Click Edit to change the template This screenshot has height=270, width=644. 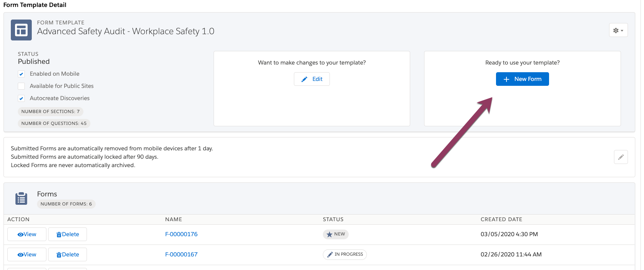click(x=312, y=79)
